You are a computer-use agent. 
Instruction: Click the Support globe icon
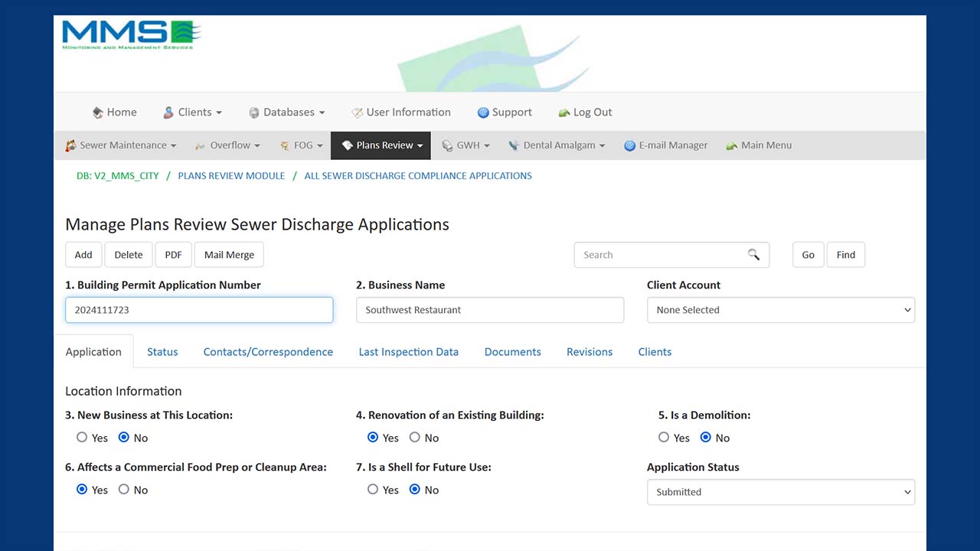click(483, 112)
